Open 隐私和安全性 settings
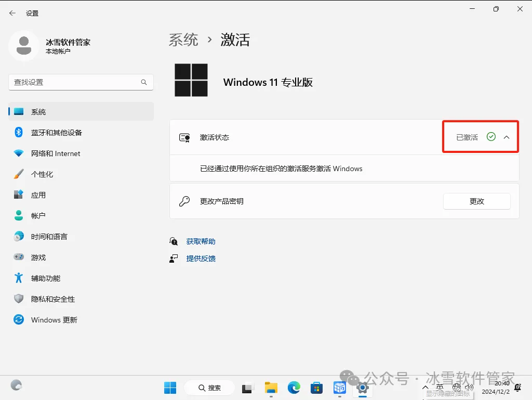The width and height of the screenshot is (532, 400). [81, 299]
